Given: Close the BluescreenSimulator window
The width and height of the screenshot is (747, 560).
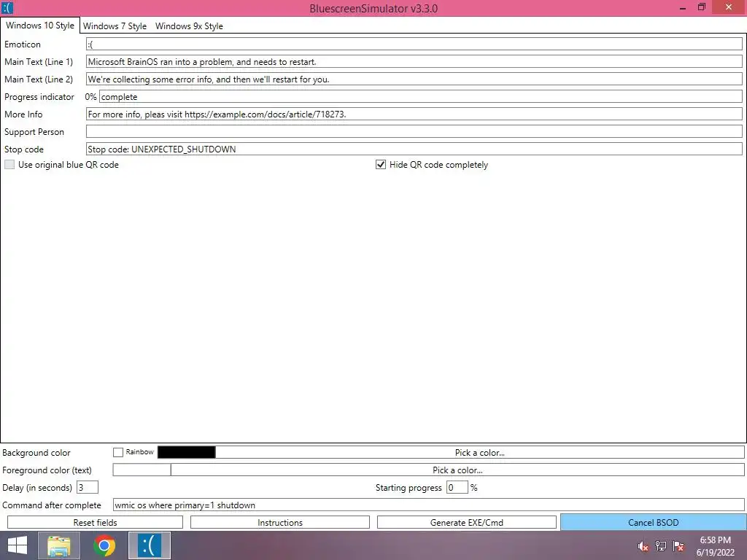Looking at the screenshot, I should point(729,7).
